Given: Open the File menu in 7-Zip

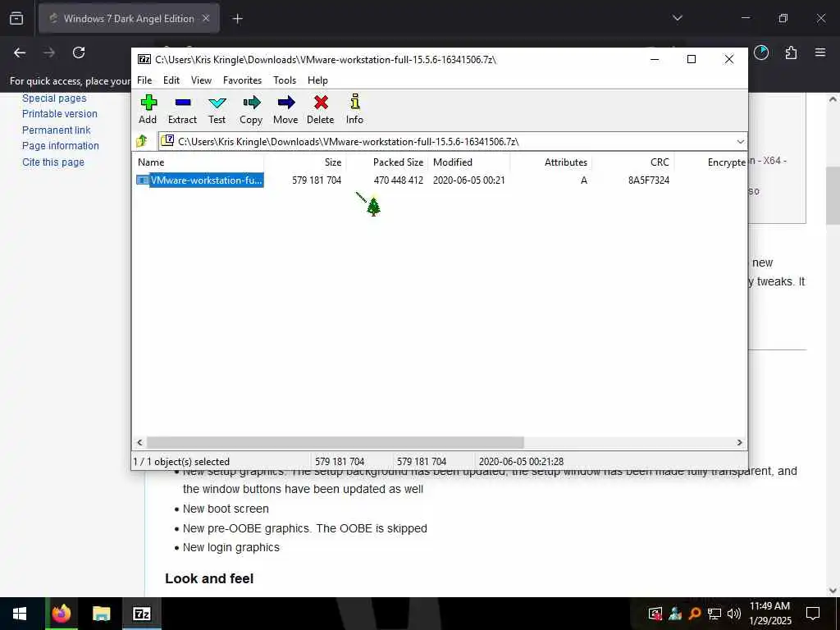Looking at the screenshot, I should (x=144, y=80).
